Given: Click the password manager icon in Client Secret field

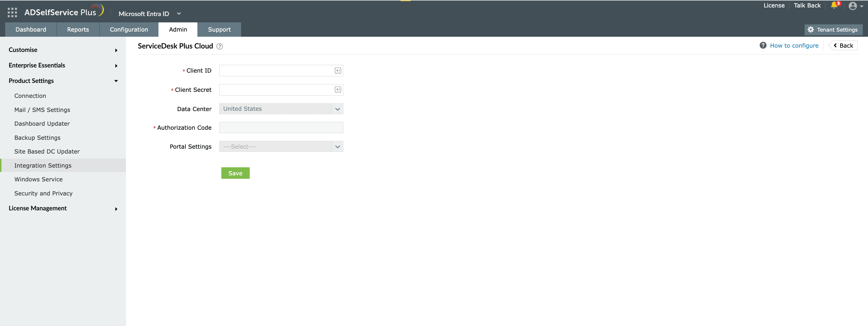Looking at the screenshot, I should [x=338, y=90].
